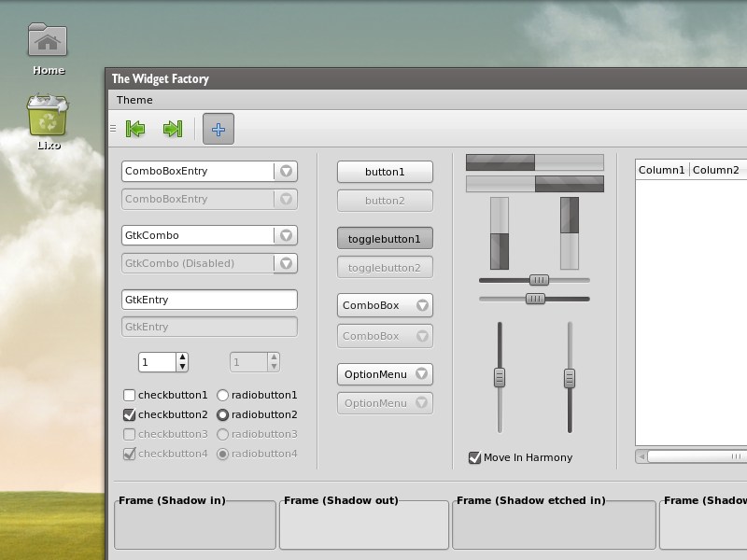Expand the first ComboBoxEntry dropdown arrow

tap(286, 171)
